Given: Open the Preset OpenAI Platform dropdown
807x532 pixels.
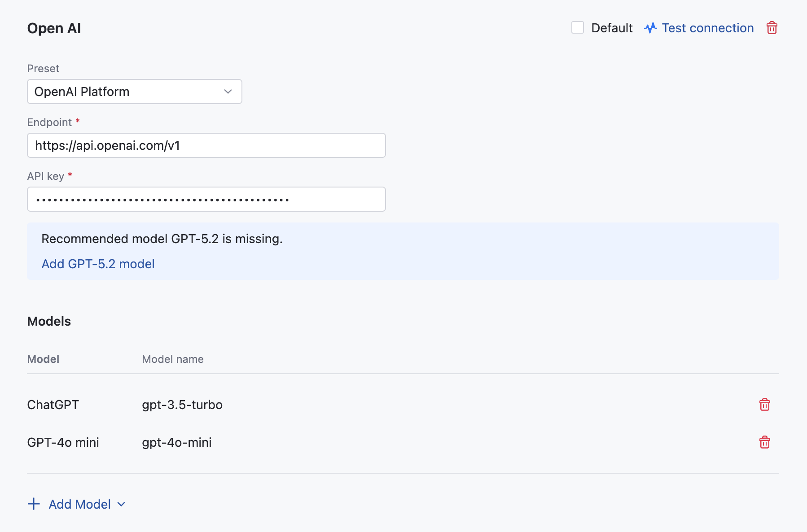Looking at the screenshot, I should (x=134, y=92).
